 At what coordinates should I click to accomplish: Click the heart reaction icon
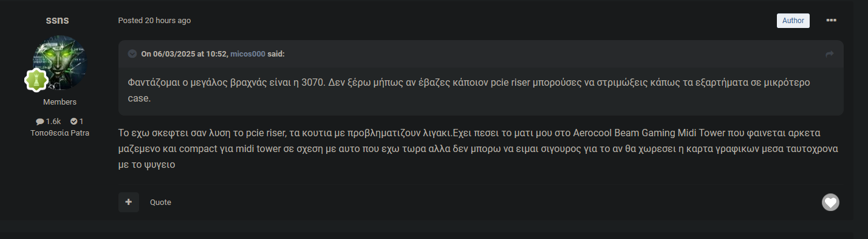tap(830, 202)
